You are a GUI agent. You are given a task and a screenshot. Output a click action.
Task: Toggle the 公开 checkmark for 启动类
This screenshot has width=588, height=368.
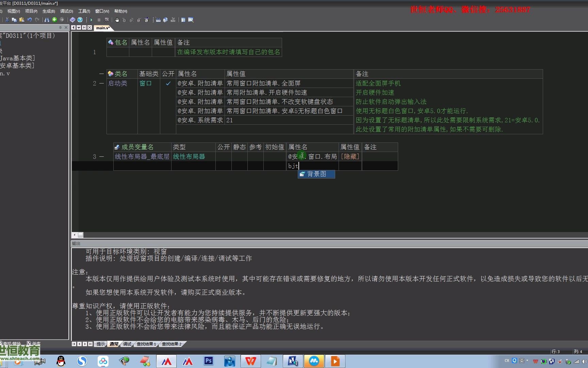pyautogui.click(x=168, y=83)
